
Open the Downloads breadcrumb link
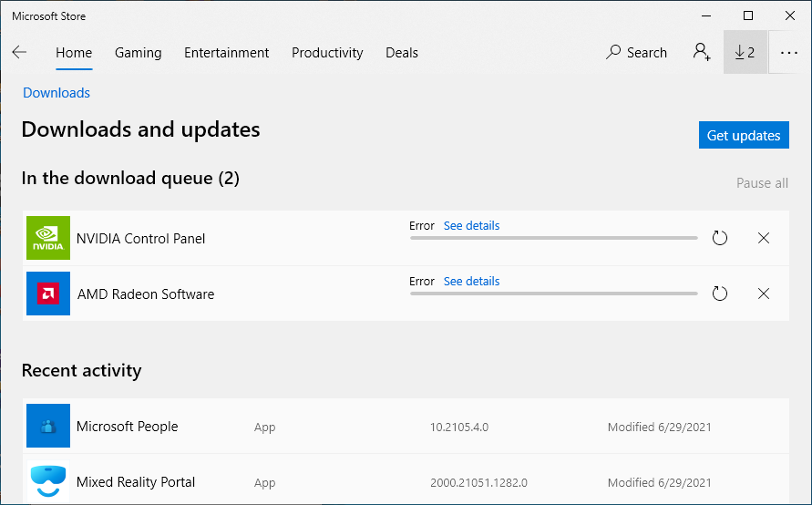(57, 93)
